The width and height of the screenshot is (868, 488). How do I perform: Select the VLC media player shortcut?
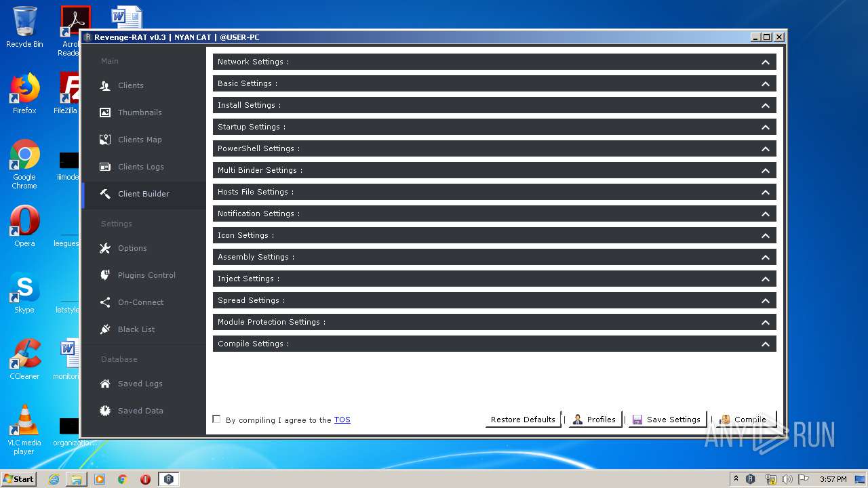(x=24, y=430)
